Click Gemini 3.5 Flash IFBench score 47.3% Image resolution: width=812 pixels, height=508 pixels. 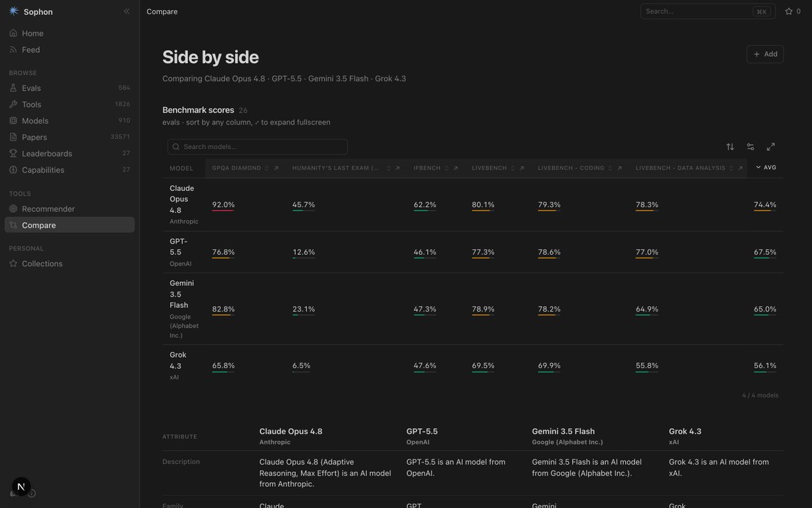pyautogui.click(x=425, y=309)
